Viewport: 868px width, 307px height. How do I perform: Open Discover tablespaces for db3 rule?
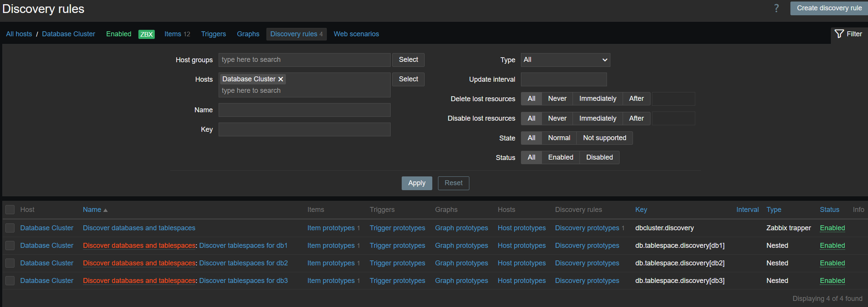tap(243, 281)
